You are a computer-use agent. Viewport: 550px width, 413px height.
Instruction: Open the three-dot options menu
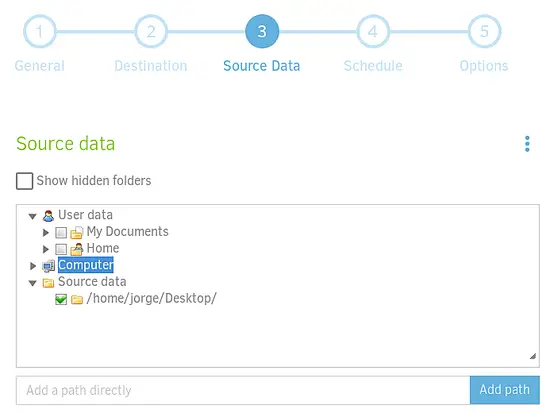click(x=527, y=144)
